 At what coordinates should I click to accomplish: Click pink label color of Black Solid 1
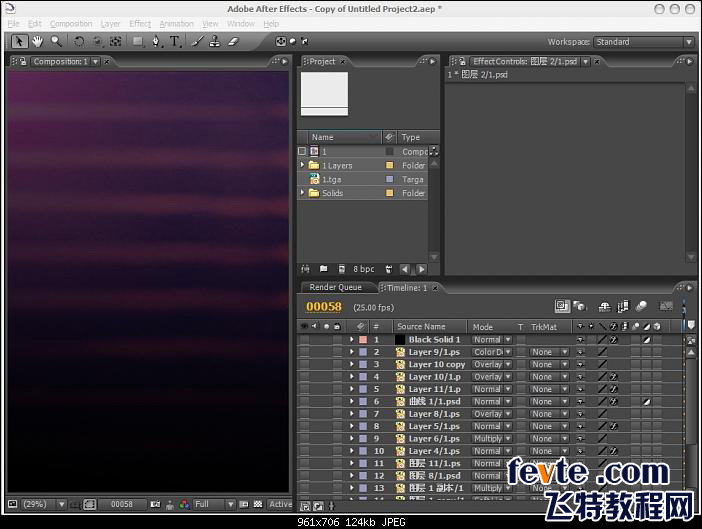coord(363,340)
